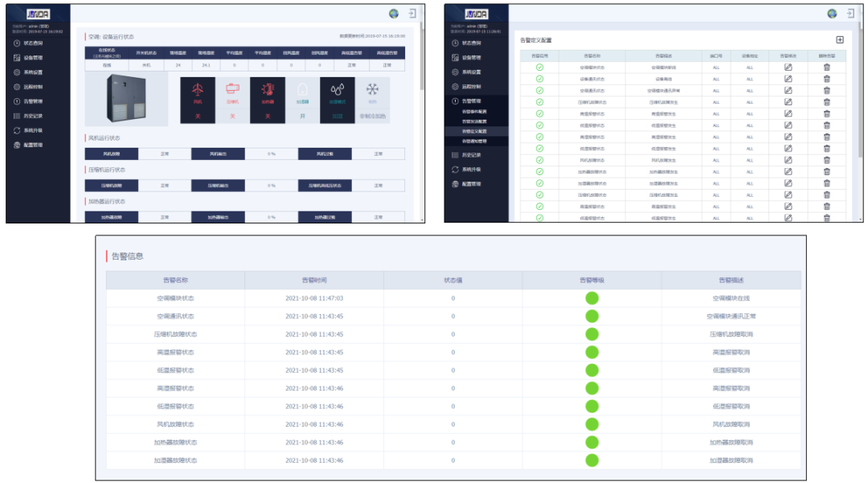Disable the 空调通讯状态 alarm enable checkmark
The width and height of the screenshot is (868, 483).
point(539,91)
